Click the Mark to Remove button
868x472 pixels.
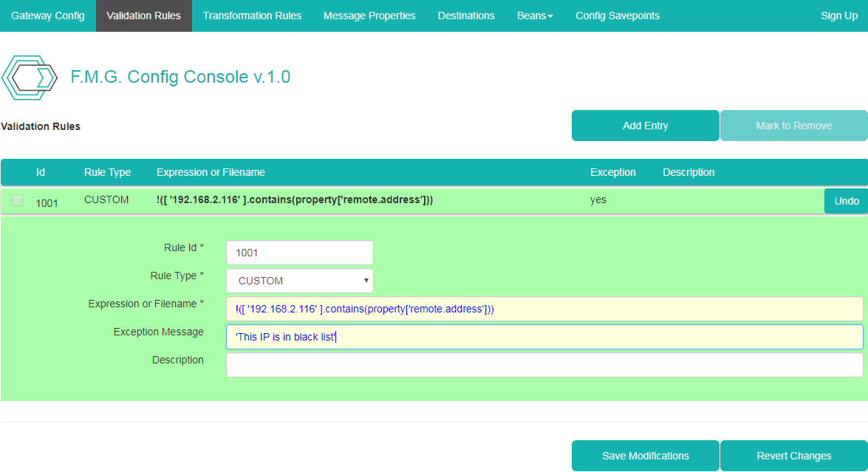pos(793,126)
